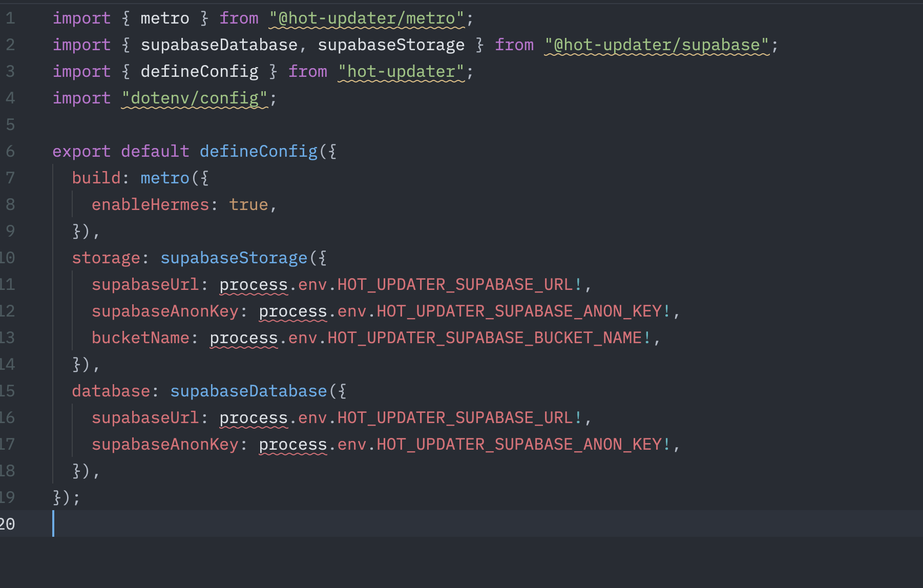Click HOT_UPDATER_SUPABASE_URL on line 16
Image resolution: width=923 pixels, height=588 pixels.
[455, 418]
